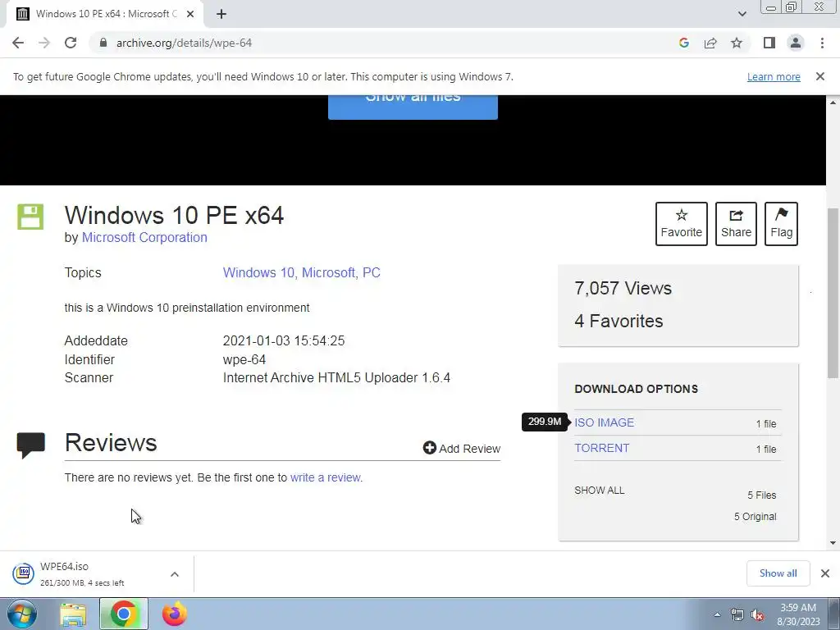Click the Google icon in address bar

pos(683,43)
